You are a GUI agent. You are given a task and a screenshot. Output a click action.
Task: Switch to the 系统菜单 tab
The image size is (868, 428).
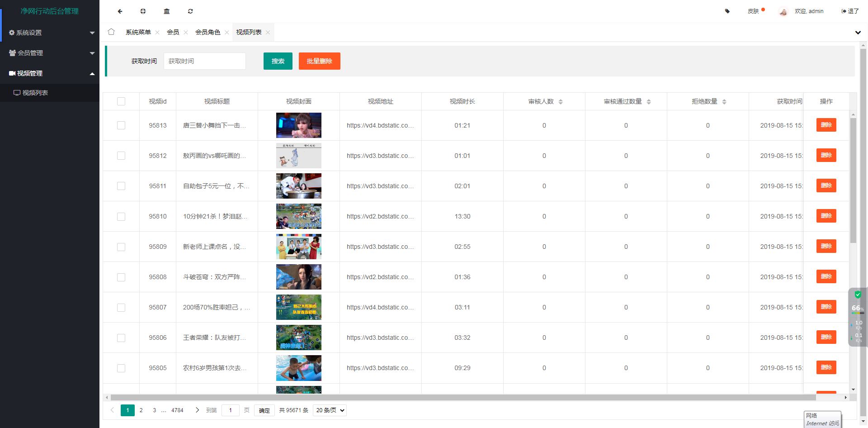tap(138, 32)
